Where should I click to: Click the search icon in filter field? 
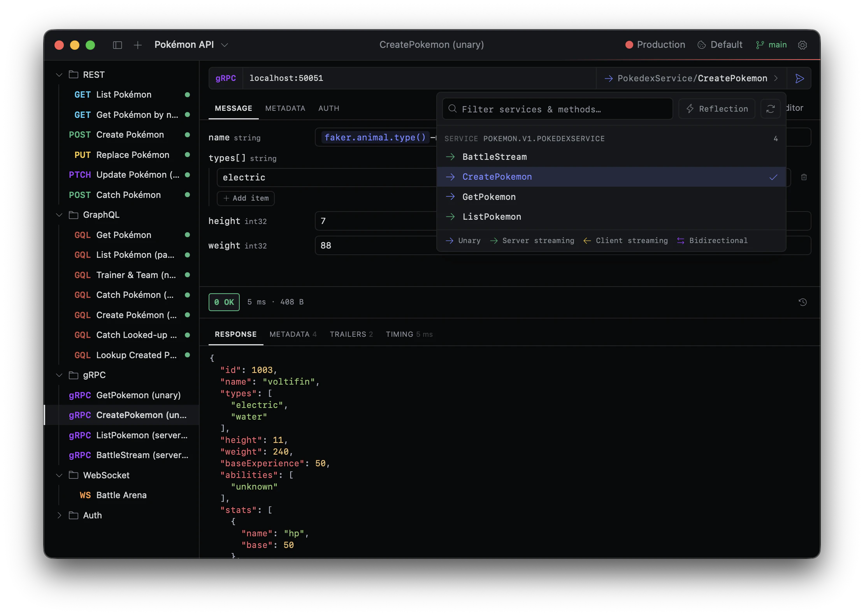(x=452, y=109)
